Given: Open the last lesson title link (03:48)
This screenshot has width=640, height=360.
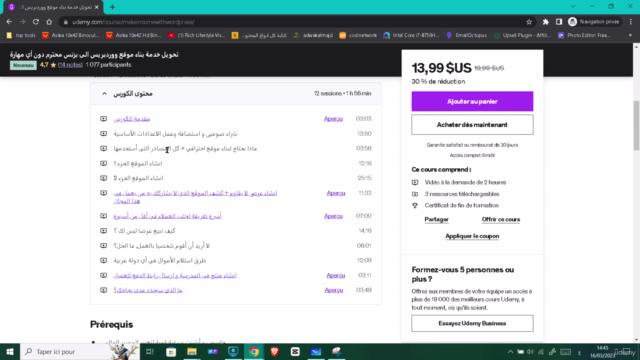Looking at the screenshot, I should click(148, 290).
